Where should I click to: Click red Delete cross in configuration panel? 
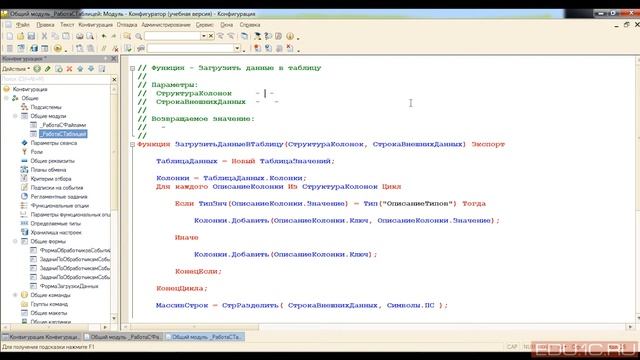click(x=69, y=69)
